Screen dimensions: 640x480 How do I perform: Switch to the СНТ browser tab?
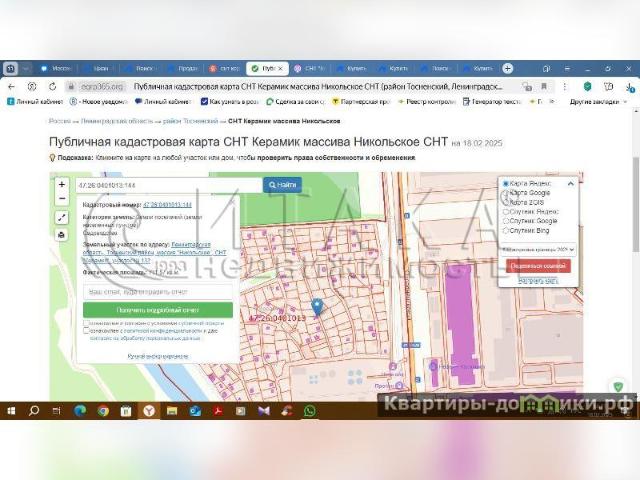coord(310,68)
